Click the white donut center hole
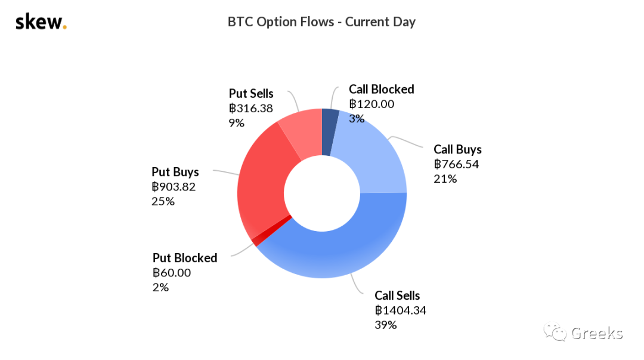 click(x=322, y=193)
